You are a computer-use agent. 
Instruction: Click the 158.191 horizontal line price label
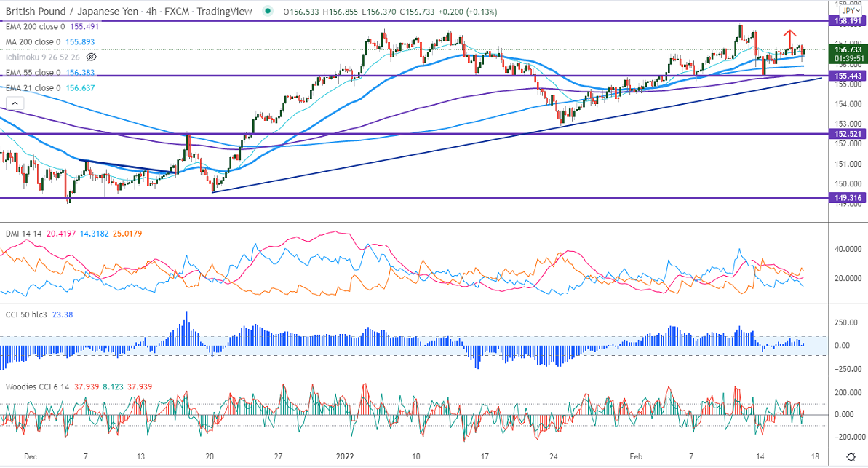(848, 22)
